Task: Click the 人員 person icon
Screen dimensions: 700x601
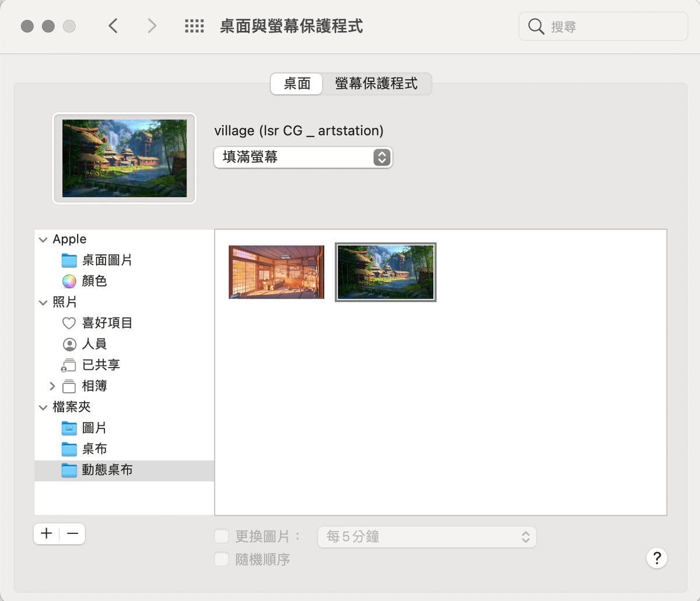Action: coord(69,344)
